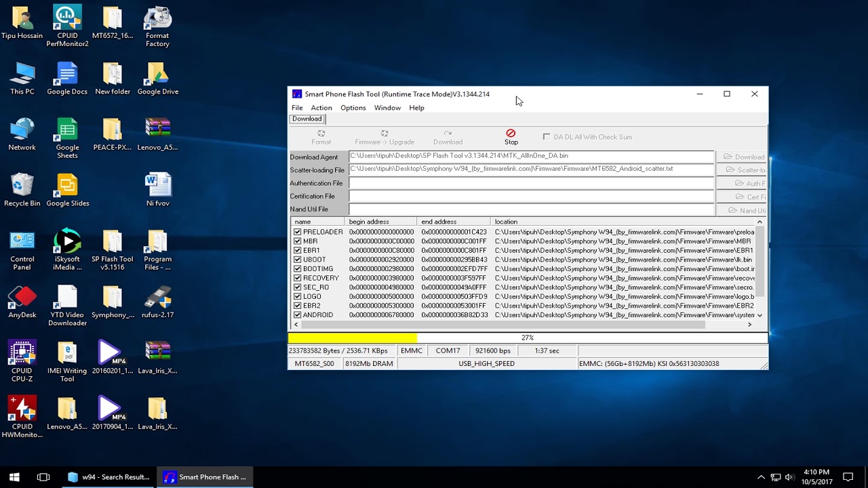The height and width of the screenshot is (488, 868).
Task: Open the Help menu
Action: (x=416, y=108)
